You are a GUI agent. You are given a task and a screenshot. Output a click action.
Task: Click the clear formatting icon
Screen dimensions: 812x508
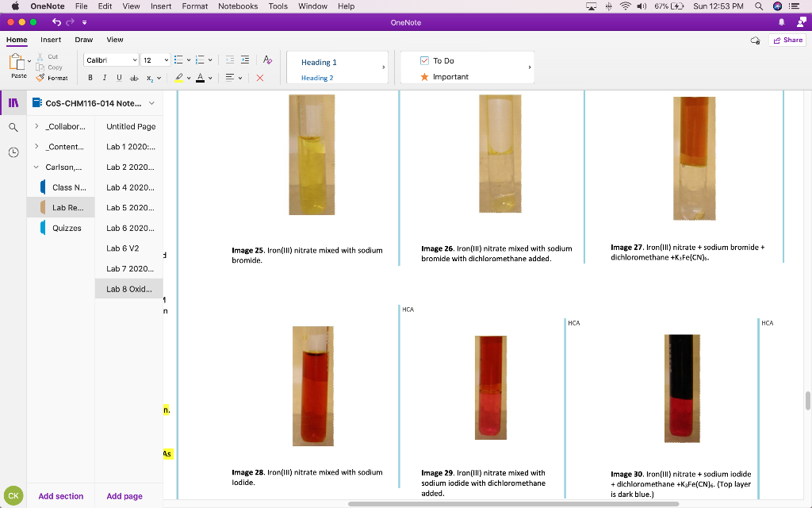click(x=267, y=60)
